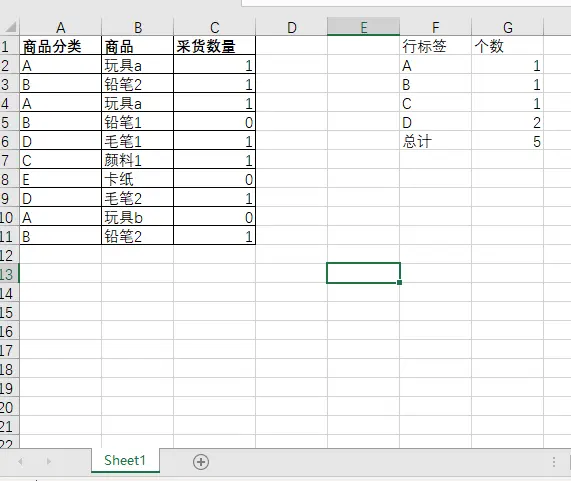Viewport: 571px width, 481px height.
Task: Grab fill handle of selected cell E13
Action: [399, 282]
